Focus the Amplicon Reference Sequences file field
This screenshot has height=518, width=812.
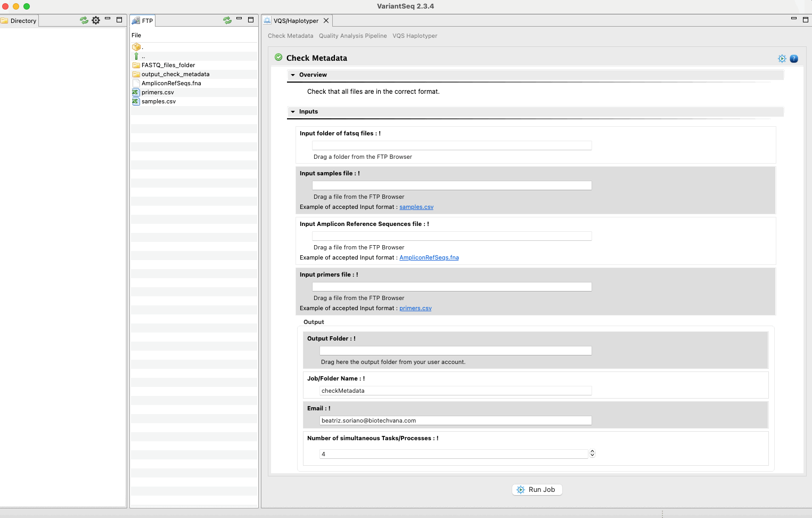(x=452, y=236)
